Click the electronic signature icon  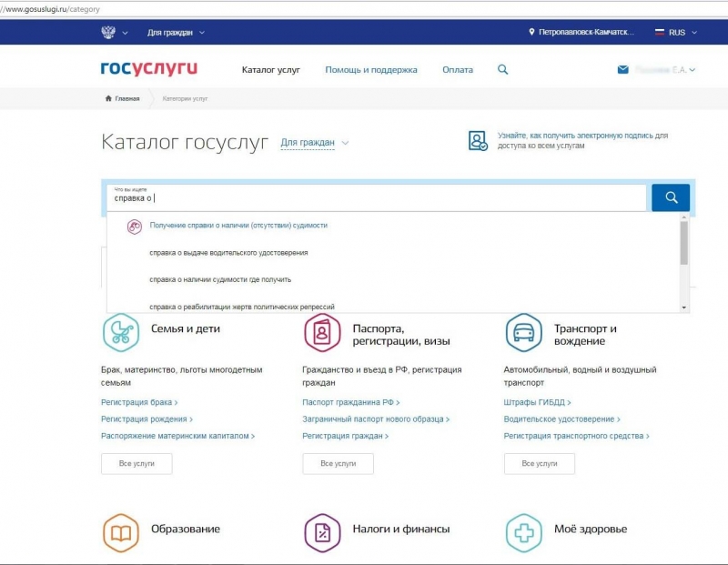478,141
